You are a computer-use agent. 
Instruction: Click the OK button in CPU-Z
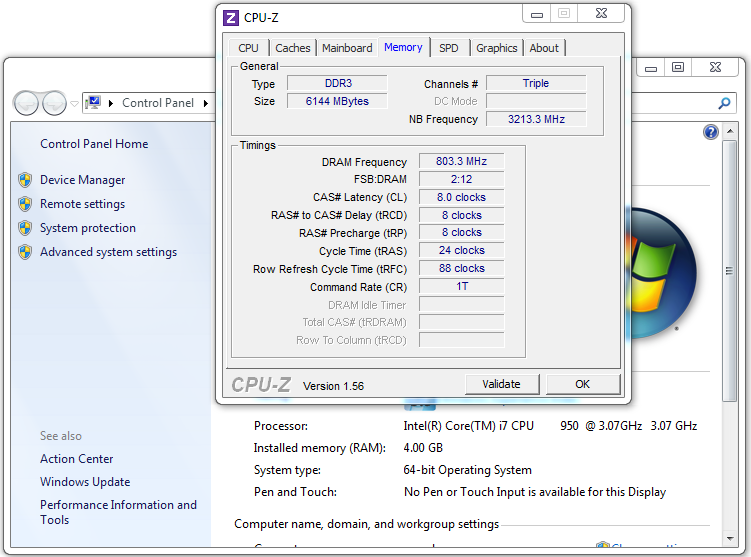point(583,384)
